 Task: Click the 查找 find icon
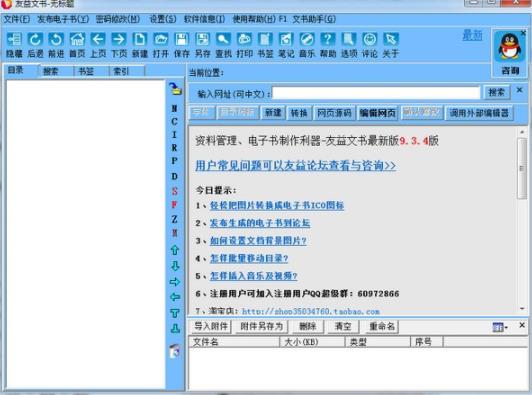[x=223, y=40]
